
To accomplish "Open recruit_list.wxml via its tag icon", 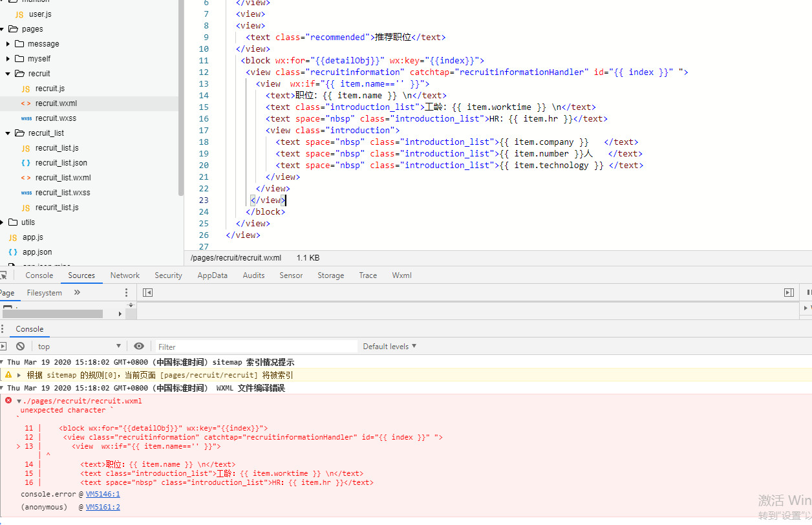I will 26,178.
